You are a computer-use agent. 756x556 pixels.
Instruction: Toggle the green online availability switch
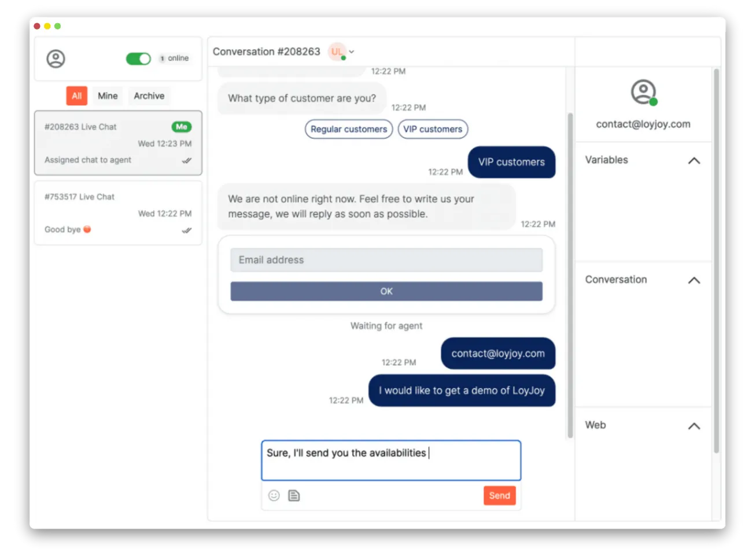point(138,58)
